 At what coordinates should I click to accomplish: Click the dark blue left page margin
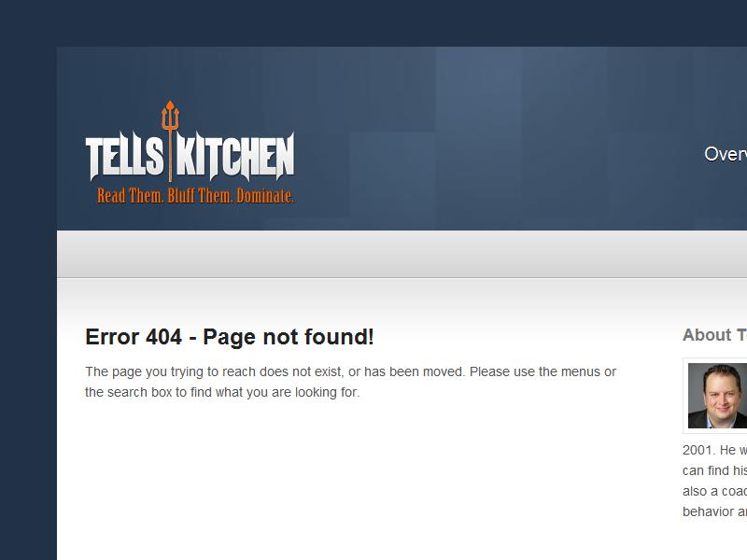point(28,305)
